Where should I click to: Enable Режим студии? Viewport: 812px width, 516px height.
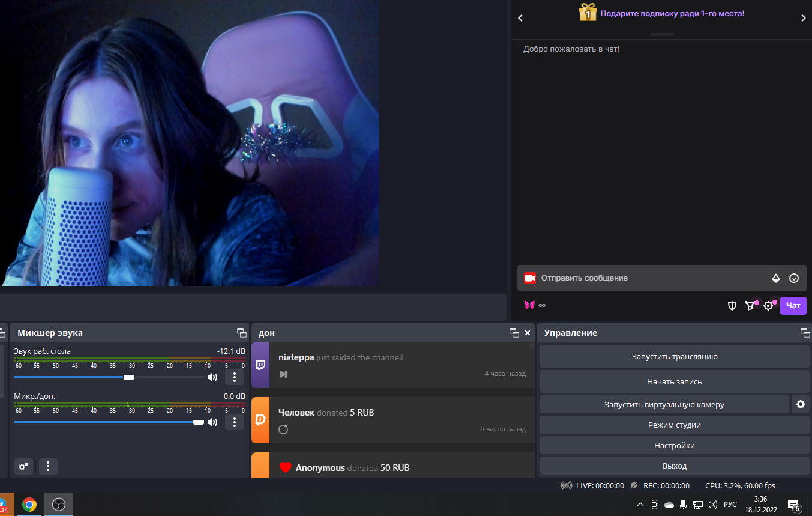click(675, 425)
